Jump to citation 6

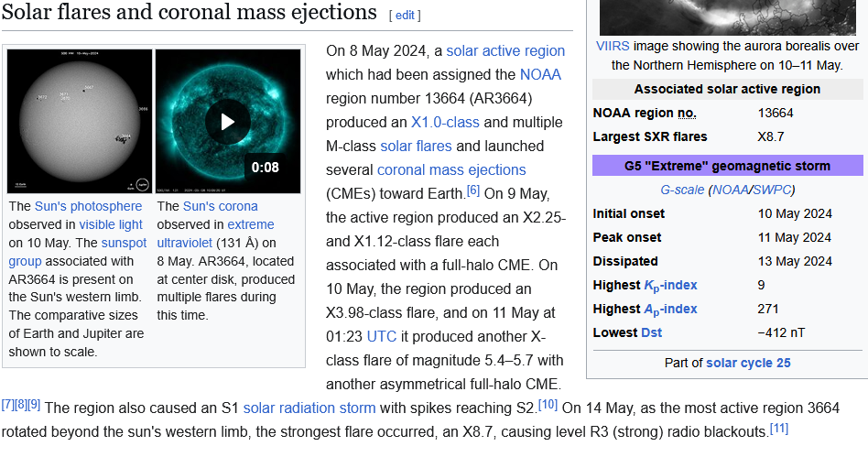tap(473, 190)
